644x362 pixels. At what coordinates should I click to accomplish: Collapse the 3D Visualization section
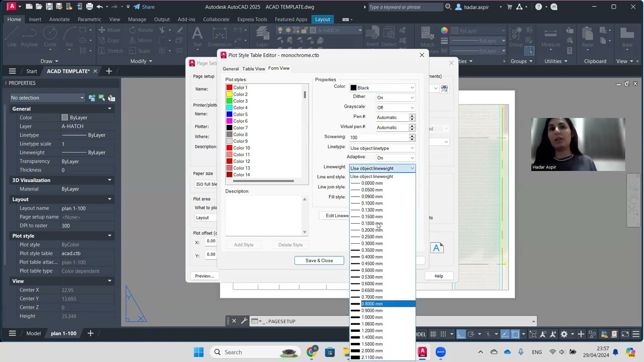[109, 180]
